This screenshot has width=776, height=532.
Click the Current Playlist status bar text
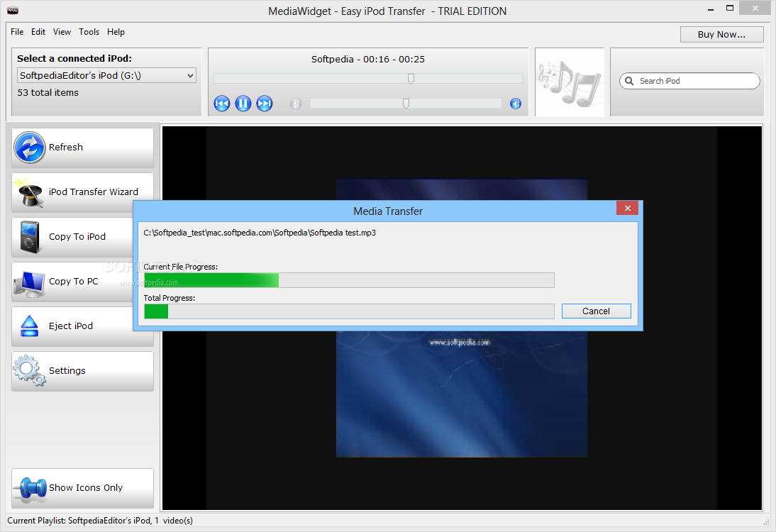click(x=100, y=521)
